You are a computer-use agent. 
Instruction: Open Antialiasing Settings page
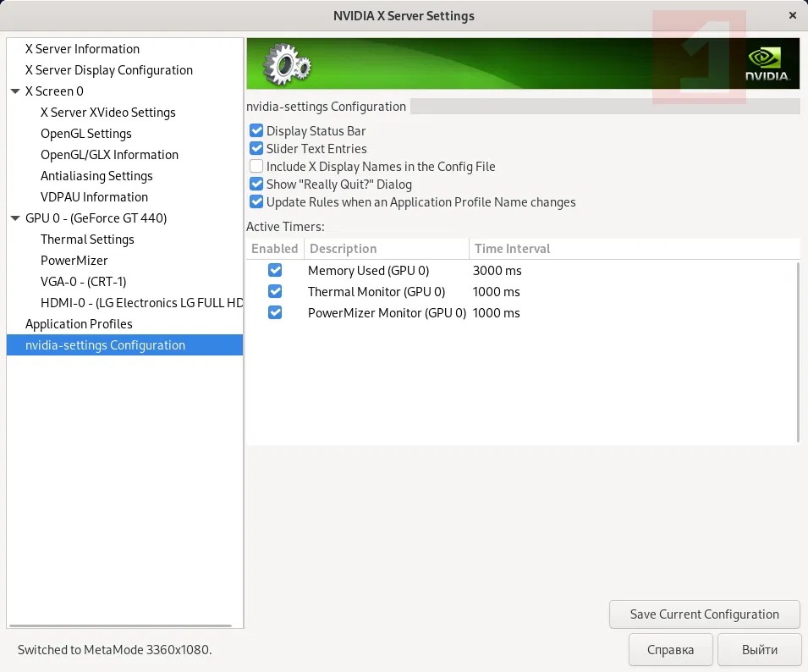tap(97, 176)
